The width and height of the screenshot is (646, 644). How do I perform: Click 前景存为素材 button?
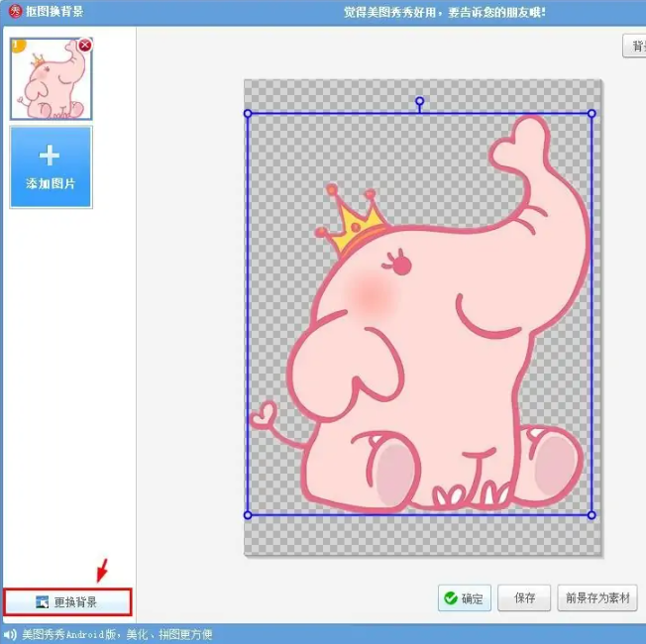(x=597, y=597)
